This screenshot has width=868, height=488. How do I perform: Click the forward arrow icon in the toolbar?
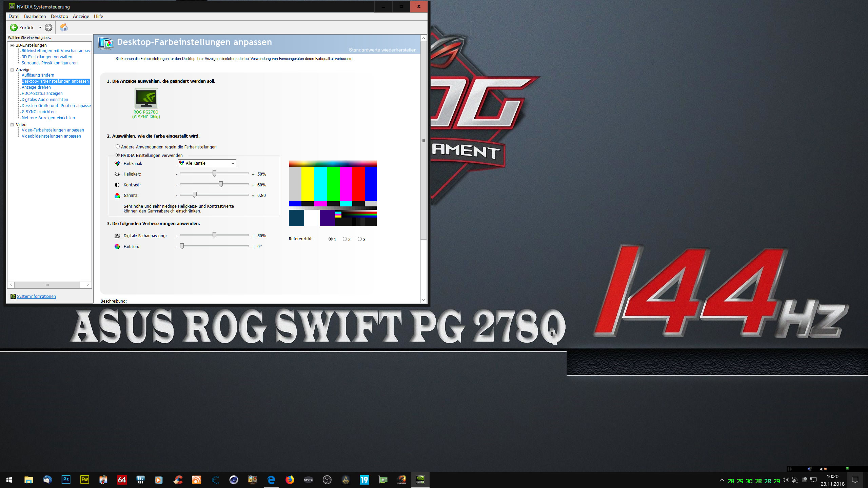(x=48, y=27)
